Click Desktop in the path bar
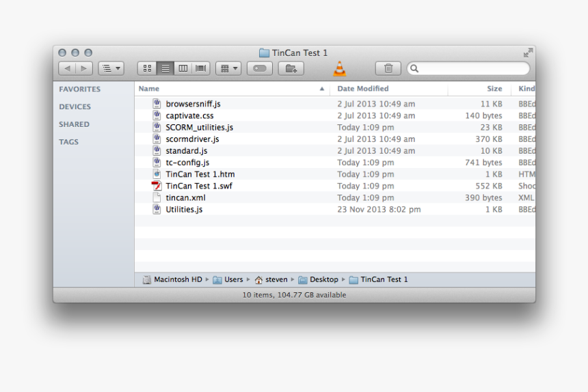This screenshot has height=392, width=588. [x=319, y=280]
